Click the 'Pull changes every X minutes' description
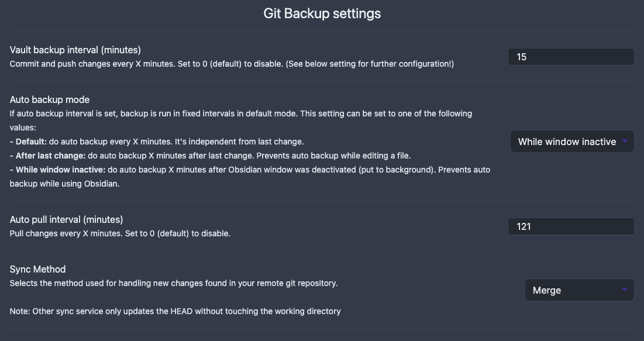 point(119,233)
